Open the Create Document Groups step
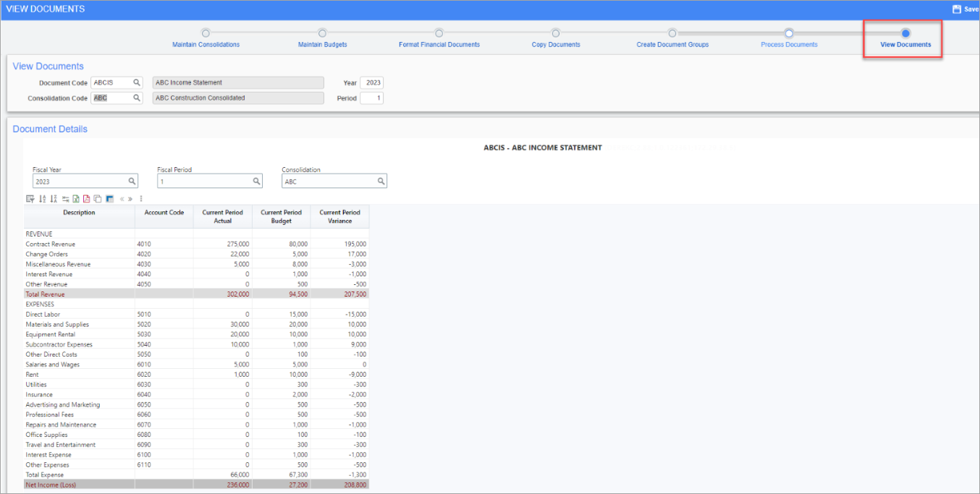Screen dimensions: 980x494 coord(672,38)
